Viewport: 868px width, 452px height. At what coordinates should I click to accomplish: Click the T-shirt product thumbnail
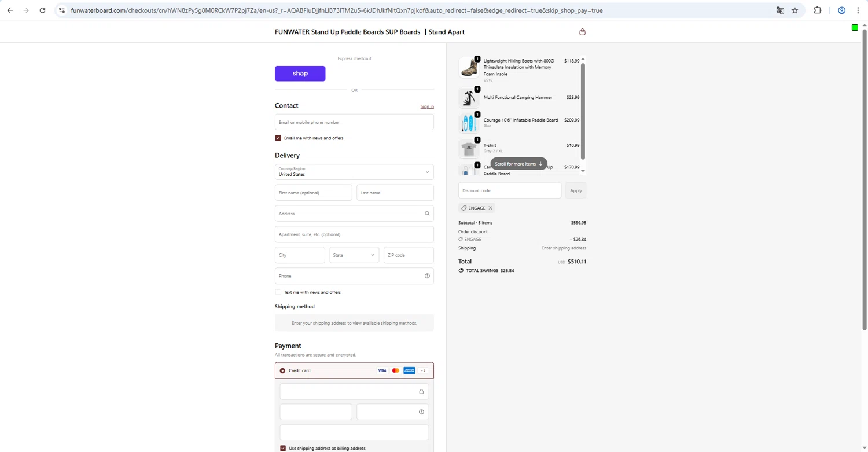(x=469, y=149)
